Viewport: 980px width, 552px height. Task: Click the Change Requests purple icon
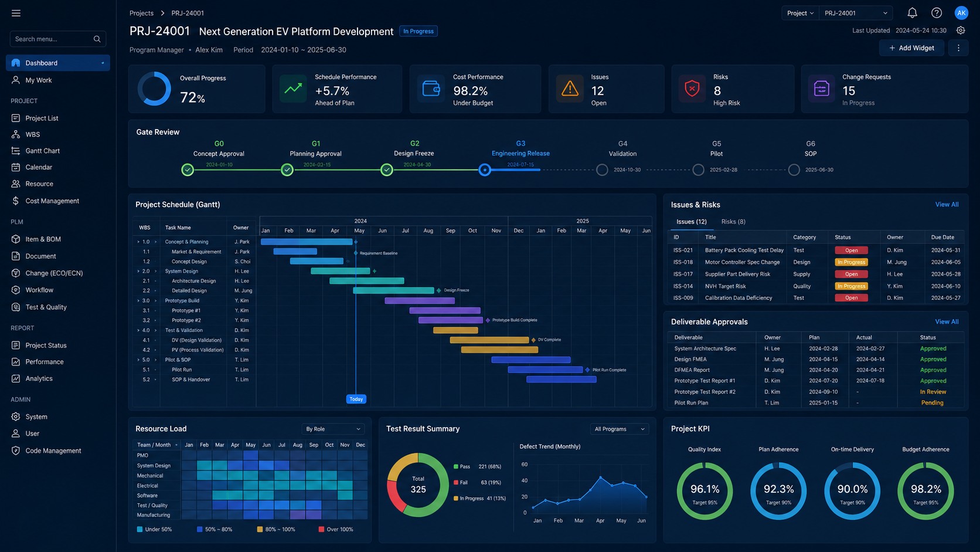(x=821, y=89)
